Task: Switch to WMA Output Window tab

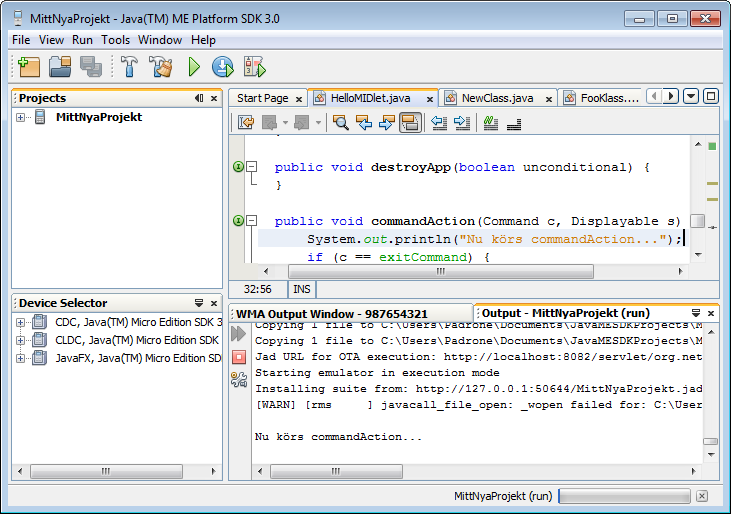Action: [x=331, y=314]
